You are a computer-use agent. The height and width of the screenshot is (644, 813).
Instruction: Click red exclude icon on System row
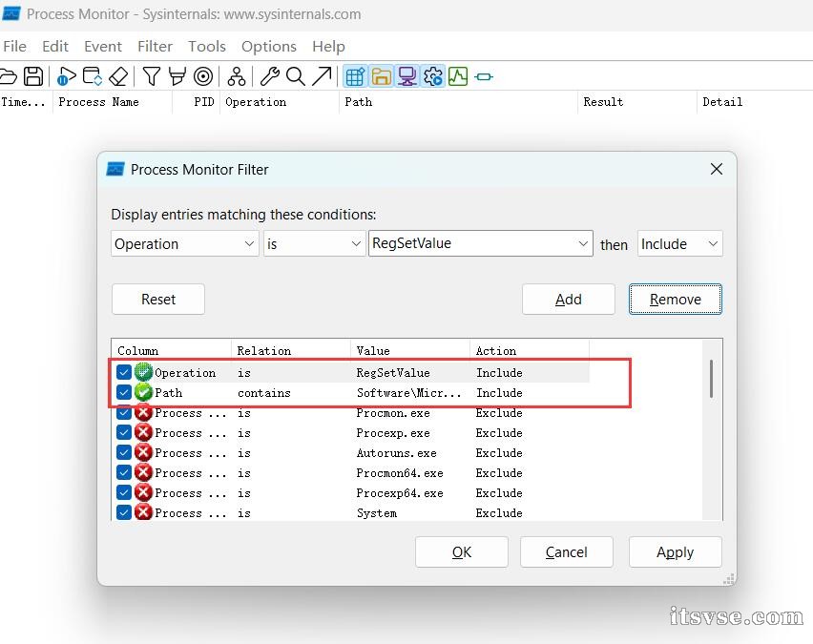click(144, 513)
